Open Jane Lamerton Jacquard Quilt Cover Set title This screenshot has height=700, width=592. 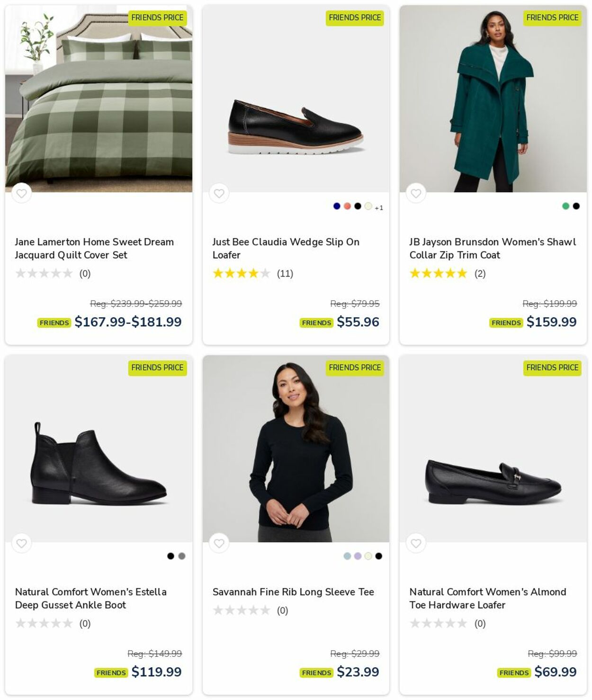94,248
